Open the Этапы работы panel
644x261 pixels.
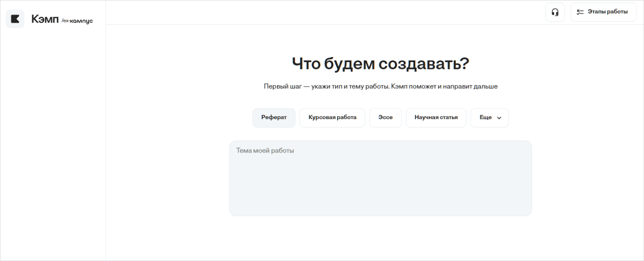click(x=603, y=12)
